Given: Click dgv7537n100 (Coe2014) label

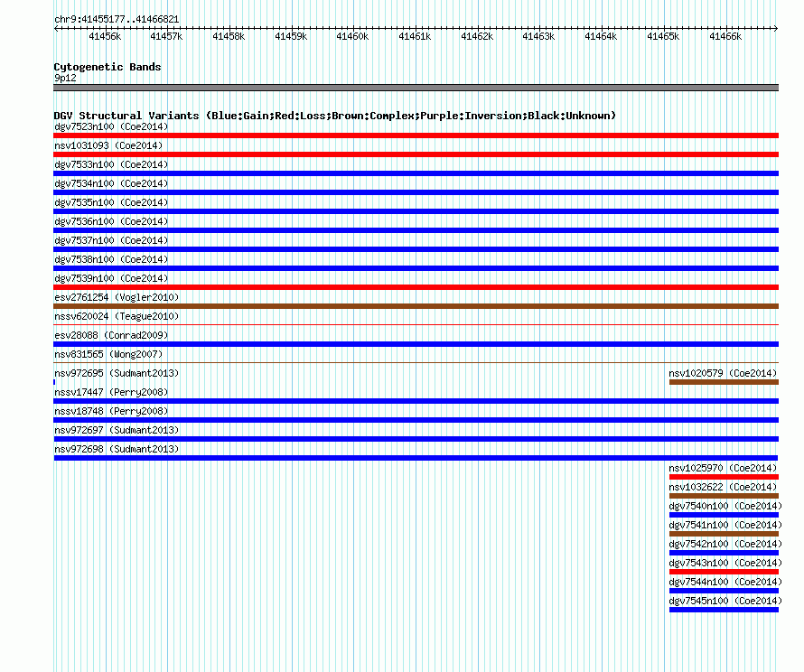Looking at the screenshot, I should pos(111,240).
